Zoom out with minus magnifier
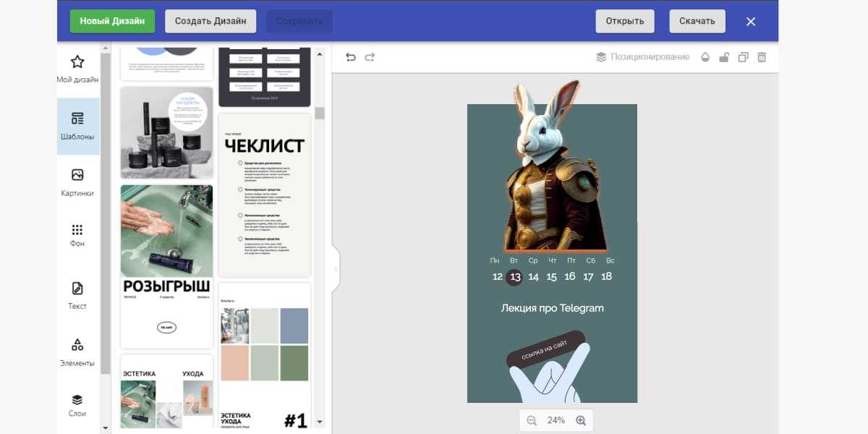This screenshot has height=434, width=868. pyautogui.click(x=532, y=420)
